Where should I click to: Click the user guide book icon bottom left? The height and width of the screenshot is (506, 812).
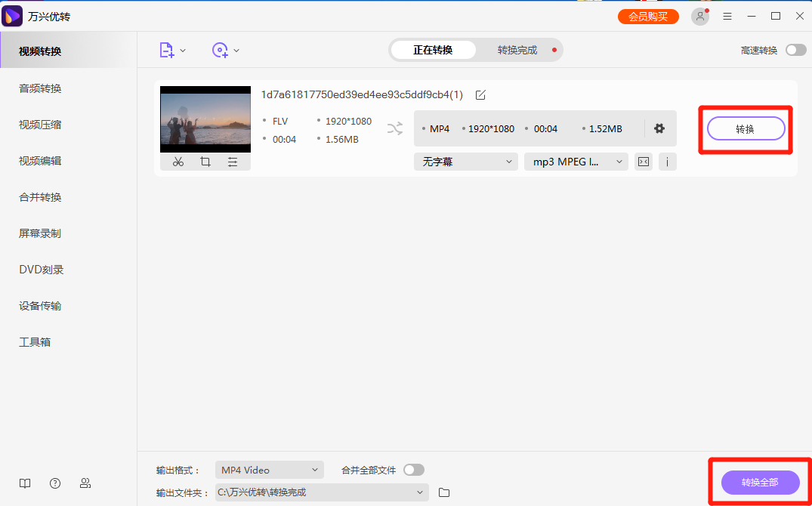tap(25, 483)
